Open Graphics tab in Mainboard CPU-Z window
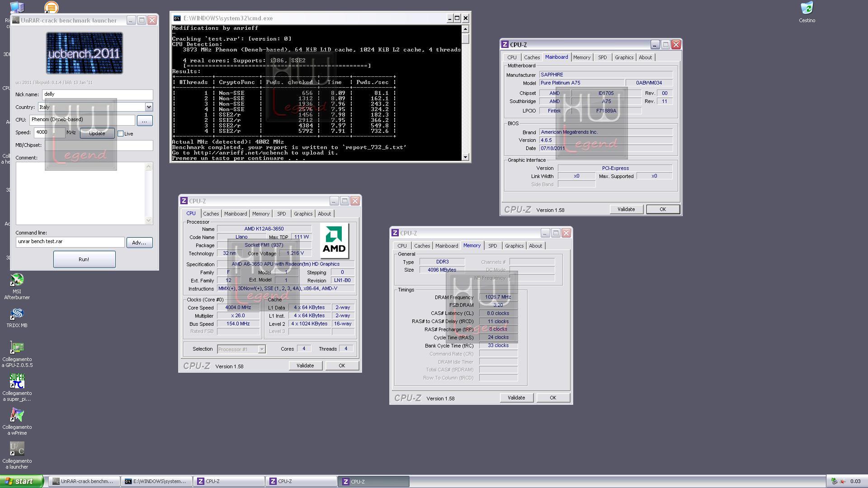The width and height of the screenshot is (868, 488). (x=624, y=57)
